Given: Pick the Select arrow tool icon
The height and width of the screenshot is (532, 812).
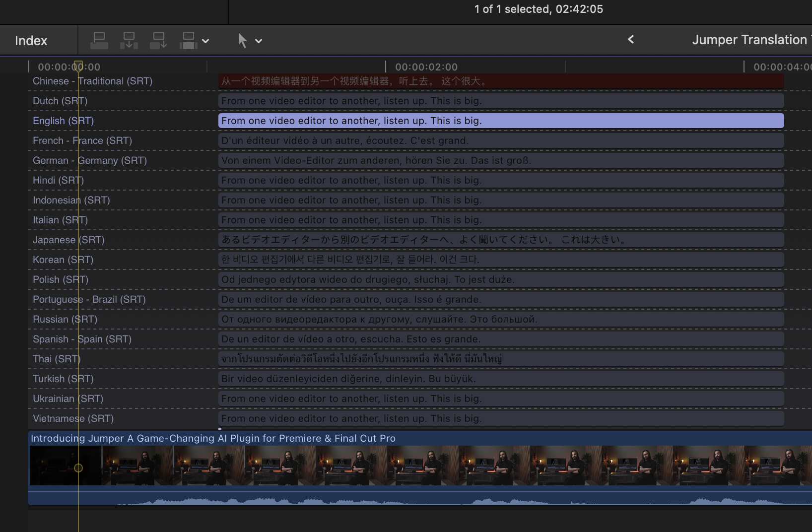Looking at the screenshot, I should pyautogui.click(x=242, y=40).
